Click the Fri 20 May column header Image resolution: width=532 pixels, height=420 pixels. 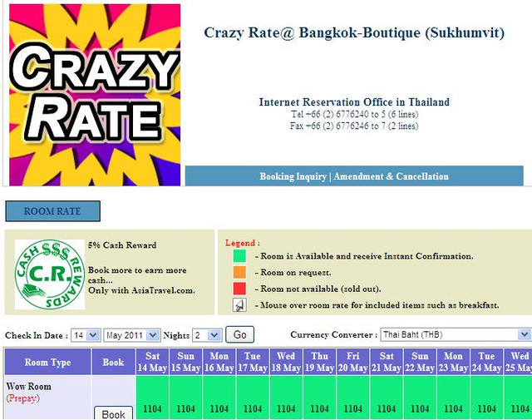pos(352,362)
